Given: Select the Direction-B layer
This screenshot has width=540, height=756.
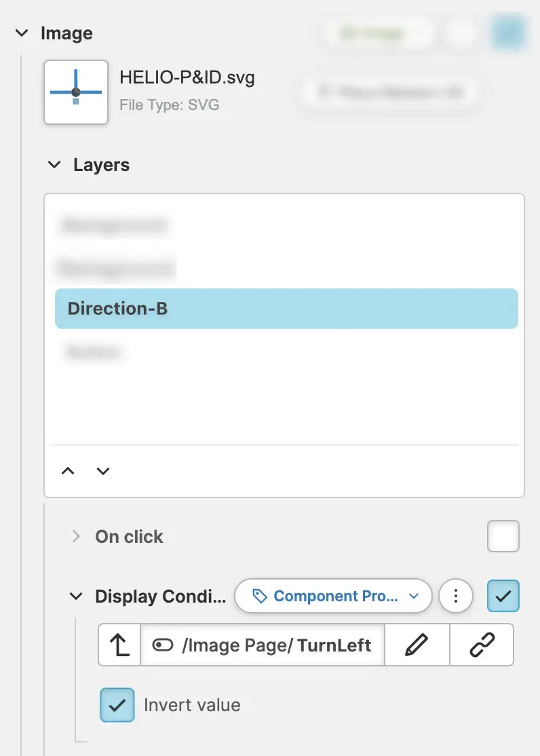Looking at the screenshot, I should click(x=286, y=309).
